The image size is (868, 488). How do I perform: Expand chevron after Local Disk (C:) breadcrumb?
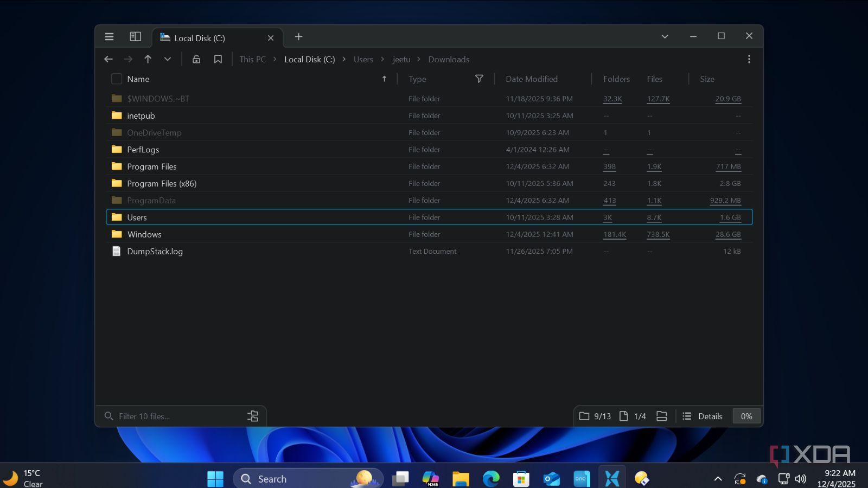[344, 59]
